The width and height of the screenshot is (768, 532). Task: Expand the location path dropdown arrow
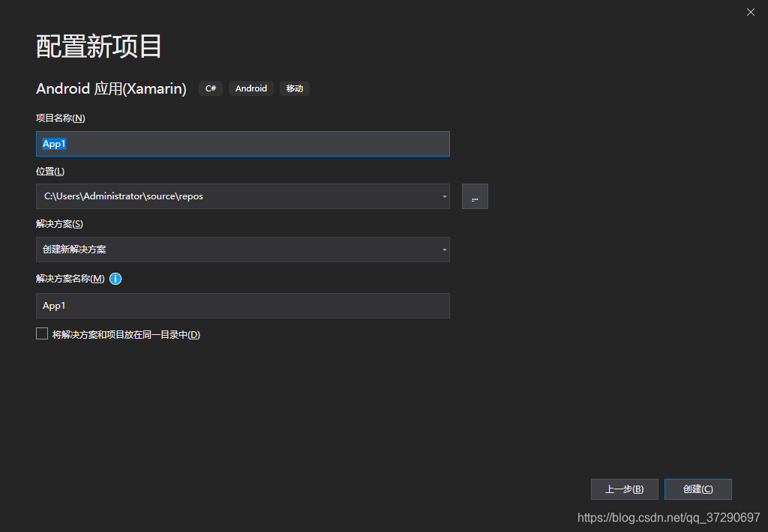(444, 196)
